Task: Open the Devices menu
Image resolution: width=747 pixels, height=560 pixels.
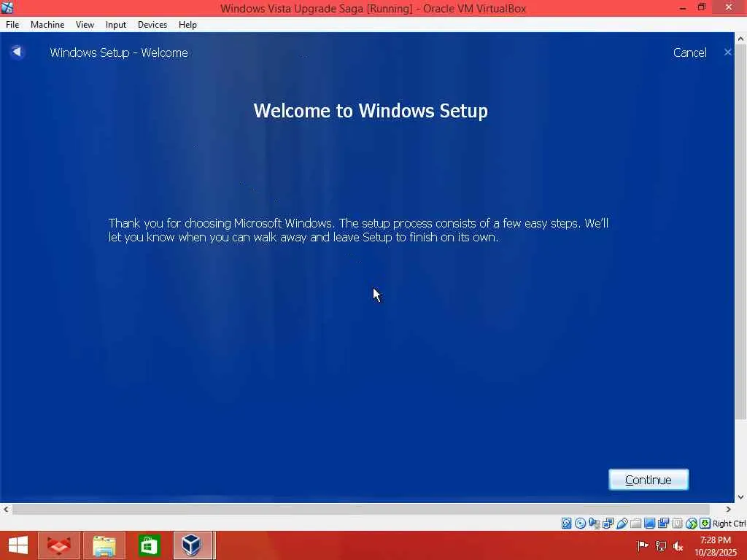Action: [152, 25]
